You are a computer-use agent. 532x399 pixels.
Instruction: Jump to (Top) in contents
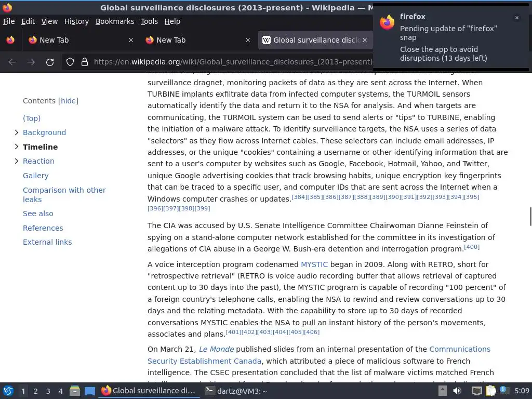pyautogui.click(x=32, y=118)
